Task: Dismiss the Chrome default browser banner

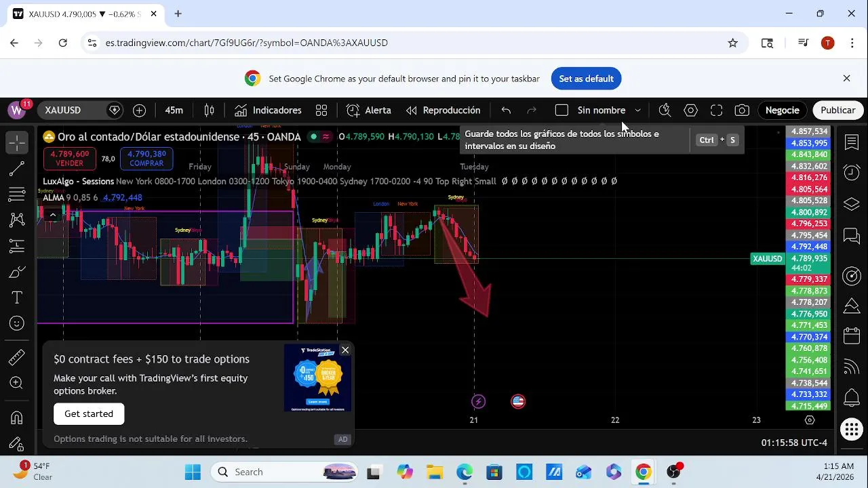Action: tap(846, 79)
